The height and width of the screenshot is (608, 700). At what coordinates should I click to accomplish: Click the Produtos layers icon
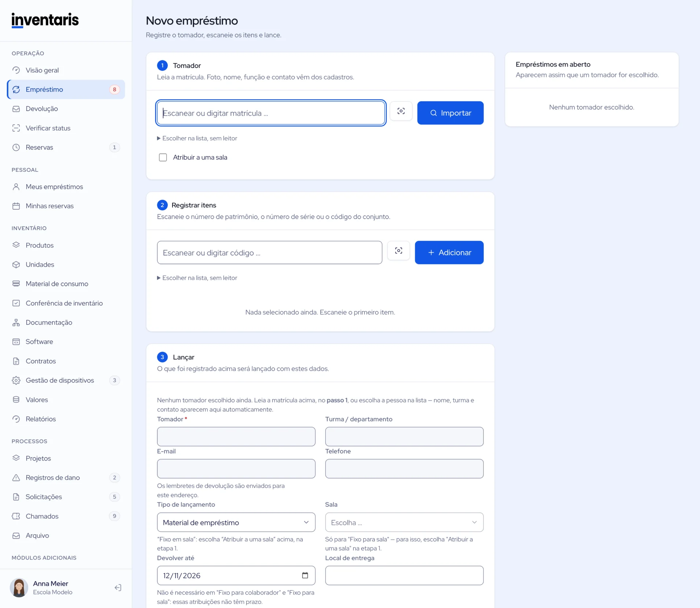pos(16,245)
